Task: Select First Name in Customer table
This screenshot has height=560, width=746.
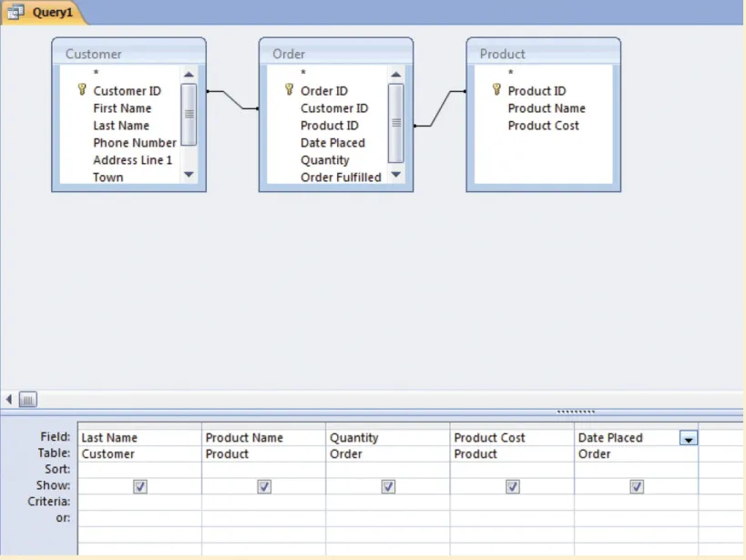Action: tap(122, 108)
